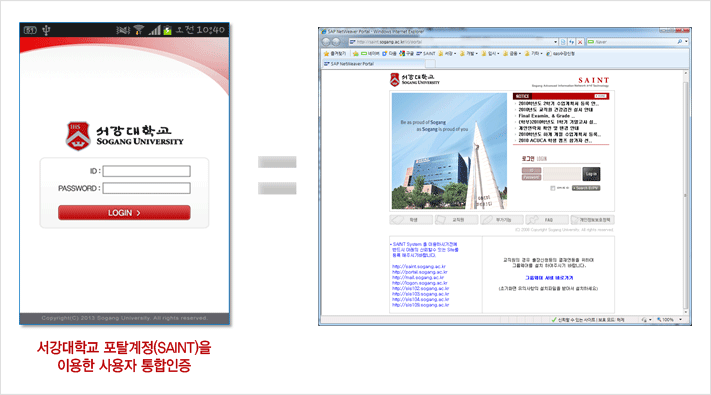Click the mobile PASSWORD input field
The width and height of the screenshot is (711, 395).
click(146, 188)
